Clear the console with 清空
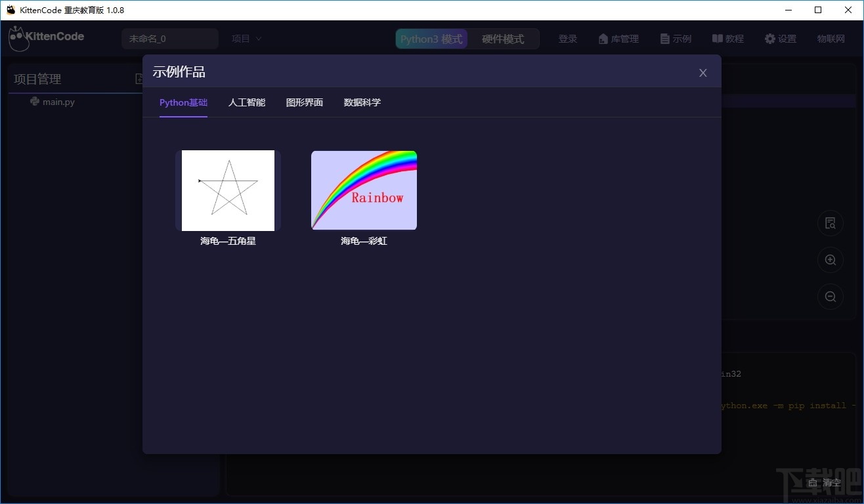Viewport: 864px width, 504px height. pos(824,482)
